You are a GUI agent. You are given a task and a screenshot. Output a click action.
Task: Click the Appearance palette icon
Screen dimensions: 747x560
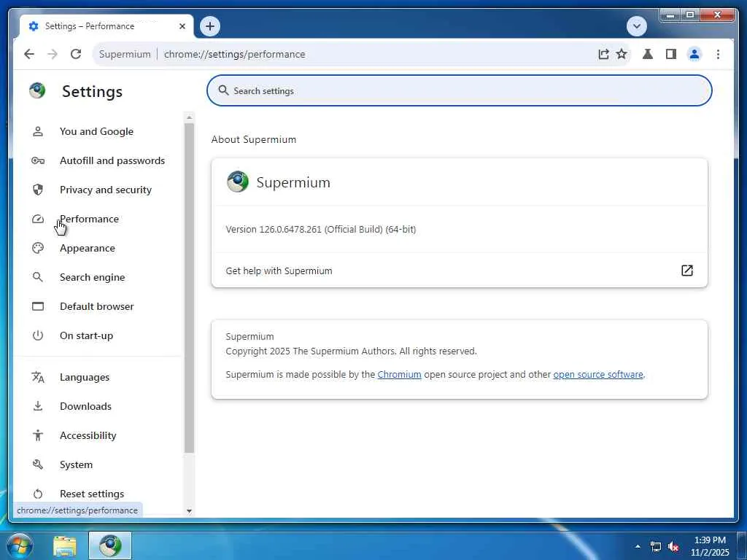38,248
